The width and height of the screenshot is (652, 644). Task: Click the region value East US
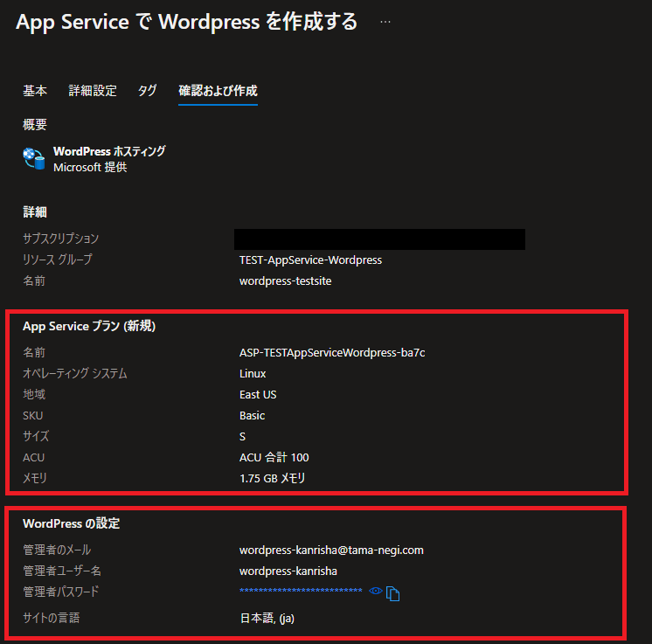[x=258, y=395]
